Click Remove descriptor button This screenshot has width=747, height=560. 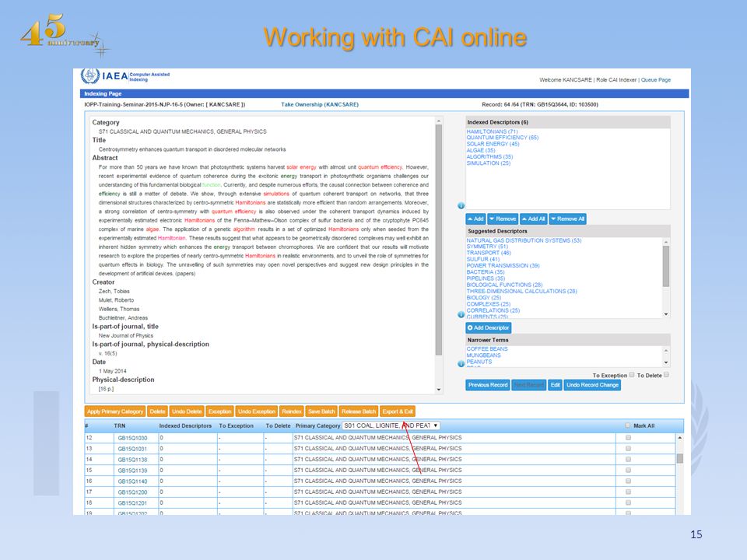click(x=503, y=219)
